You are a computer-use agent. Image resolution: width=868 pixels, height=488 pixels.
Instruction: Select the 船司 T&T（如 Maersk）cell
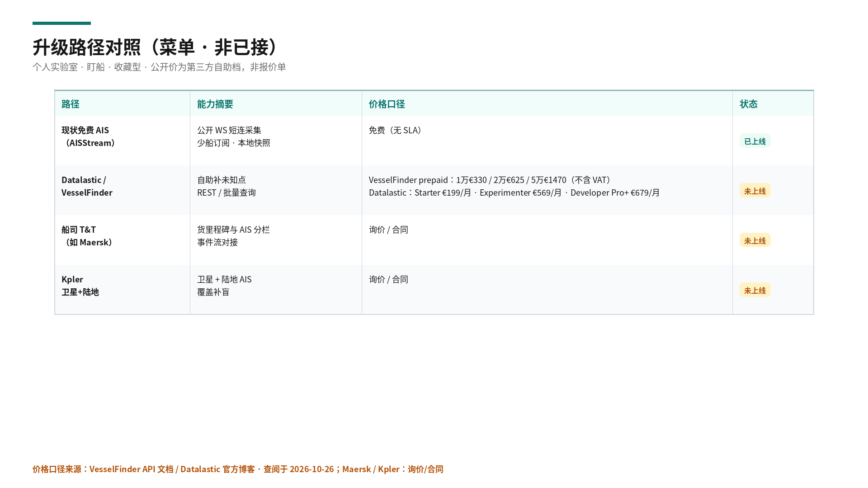[x=123, y=240]
